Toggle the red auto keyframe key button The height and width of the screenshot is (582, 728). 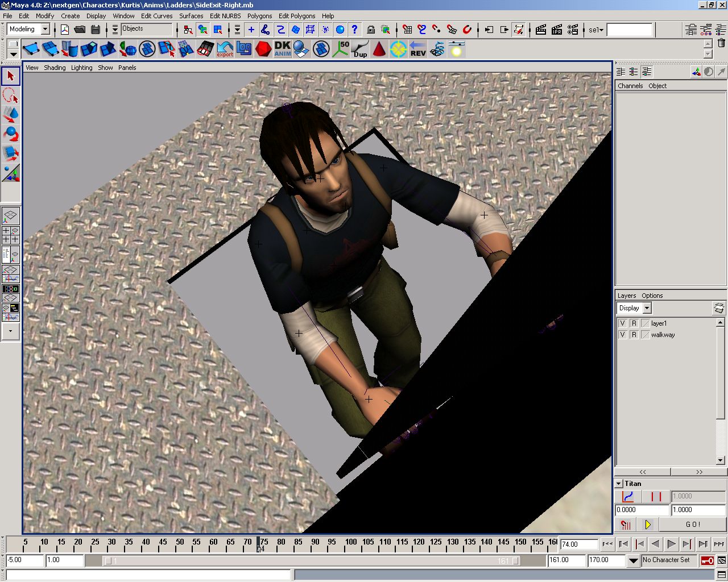[707, 560]
